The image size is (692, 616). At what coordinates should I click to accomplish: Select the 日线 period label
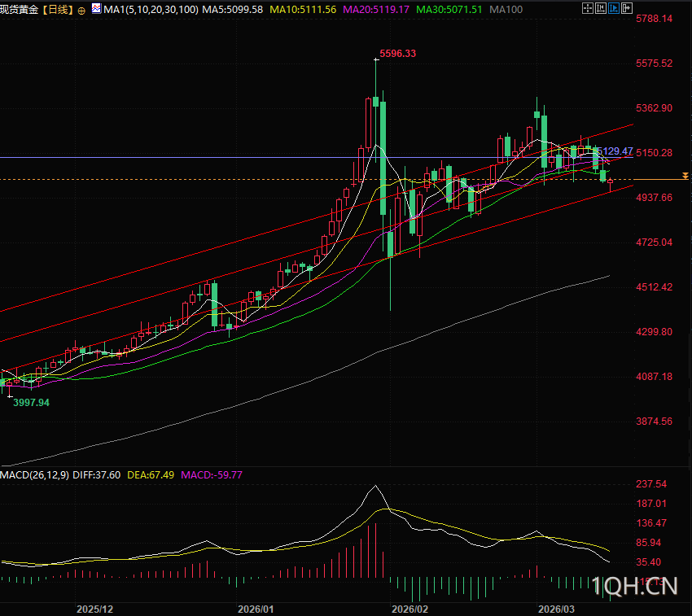coord(58,9)
